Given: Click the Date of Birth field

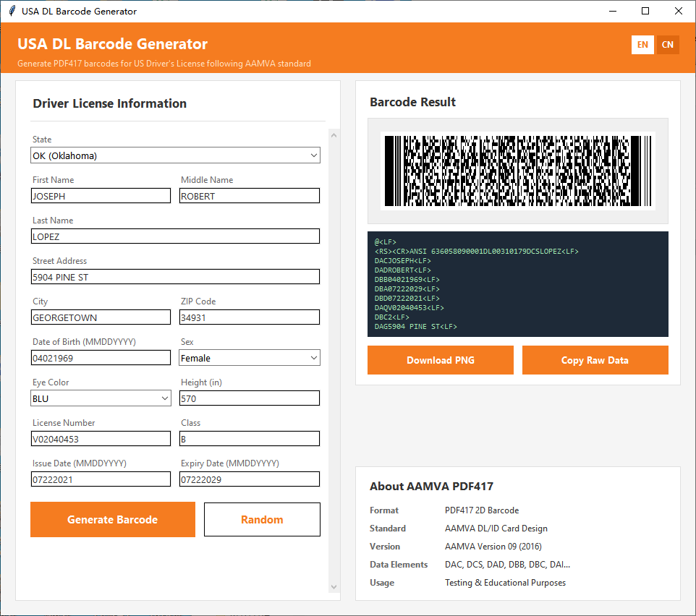Looking at the screenshot, I should (x=101, y=358).
